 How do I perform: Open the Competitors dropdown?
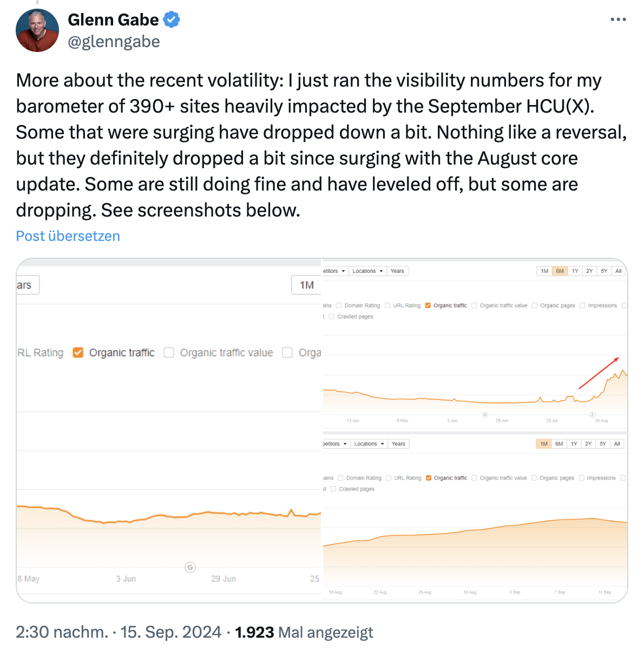(x=335, y=271)
